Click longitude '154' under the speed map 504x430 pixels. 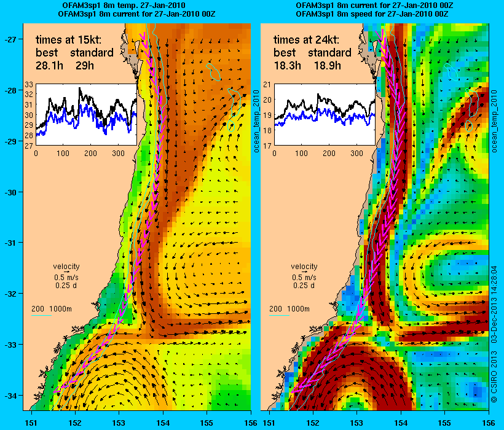click(x=401, y=423)
